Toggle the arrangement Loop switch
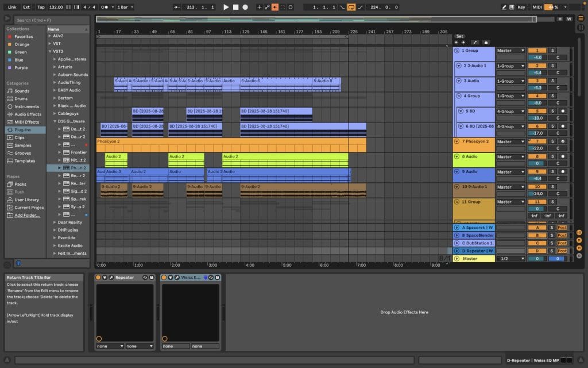This screenshot has width=588, height=368. 351,7
